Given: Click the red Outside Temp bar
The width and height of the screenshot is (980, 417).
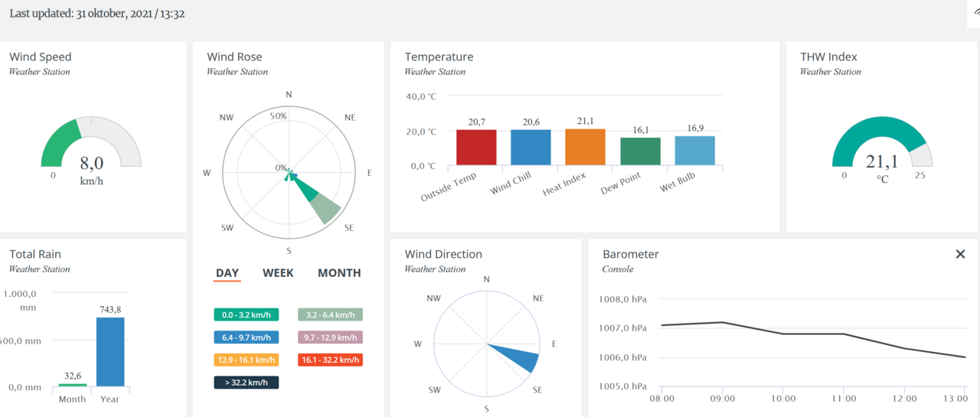Looking at the screenshot, I should [x=476, y=148].
